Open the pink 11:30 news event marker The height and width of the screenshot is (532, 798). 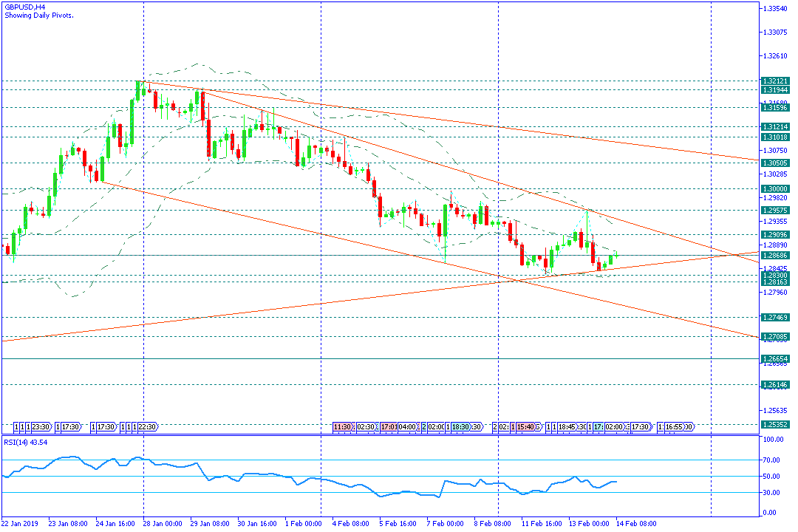tap(342, 427)
